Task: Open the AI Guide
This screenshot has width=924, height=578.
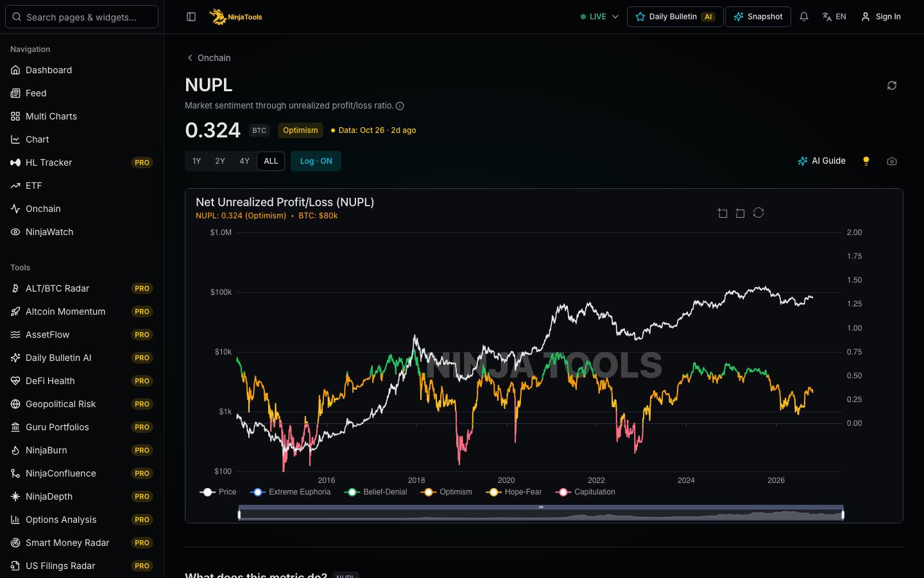Action: pyautogui.click(x=821, y=161)
